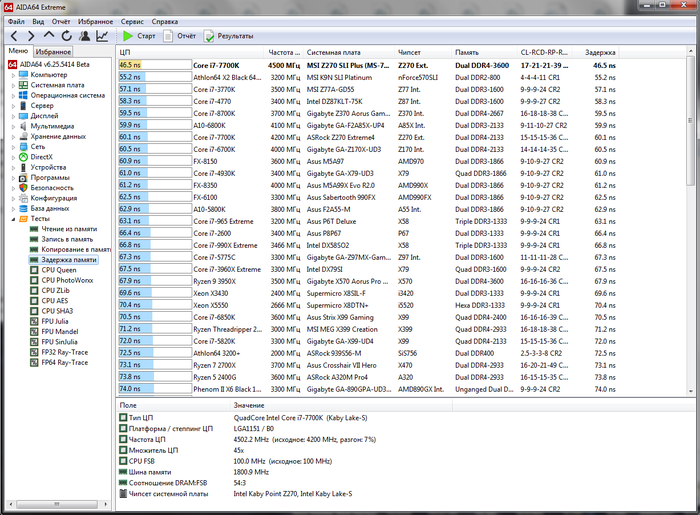Open the user/person toolbar icon
This screenshot has width=700, height=515.
tap(84, 36)
